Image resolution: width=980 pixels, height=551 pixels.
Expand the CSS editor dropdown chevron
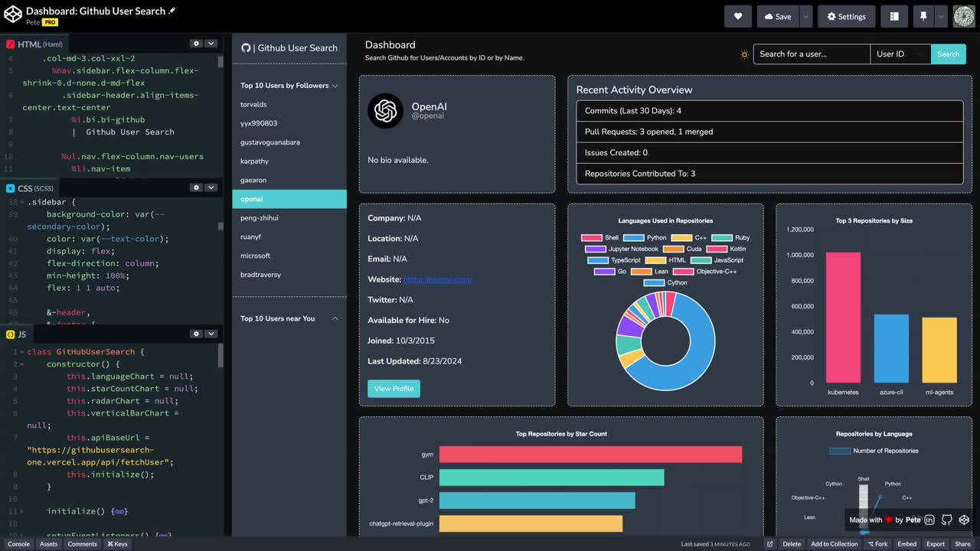click(211, 187)
